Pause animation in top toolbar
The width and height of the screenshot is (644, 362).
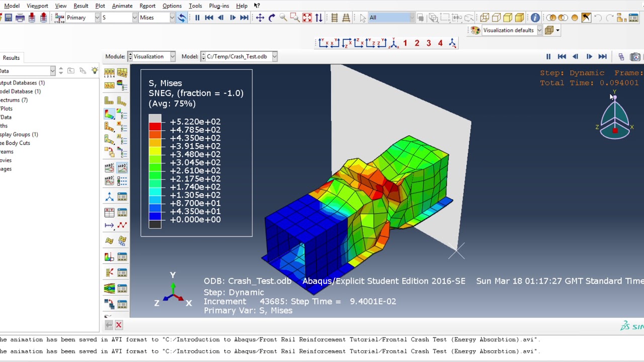tap(197, 18)
